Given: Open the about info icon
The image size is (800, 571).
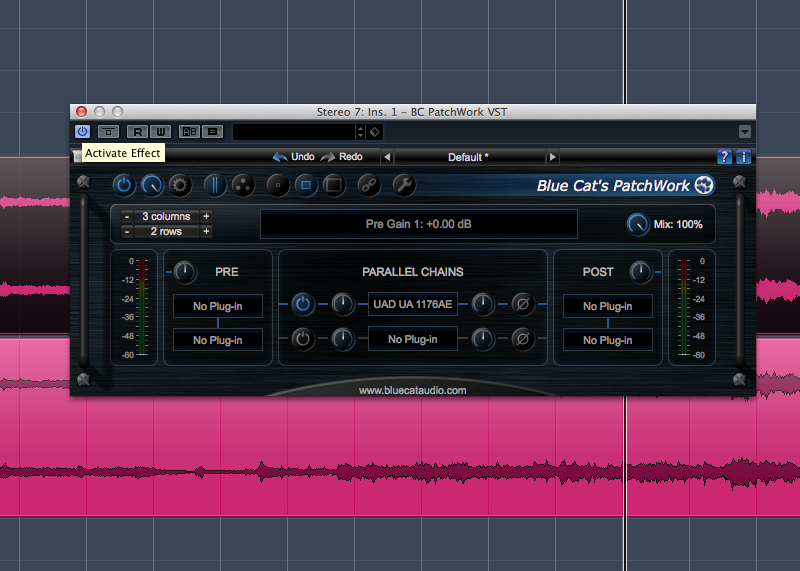Looking at the screenshot, I should pos(743,157).
